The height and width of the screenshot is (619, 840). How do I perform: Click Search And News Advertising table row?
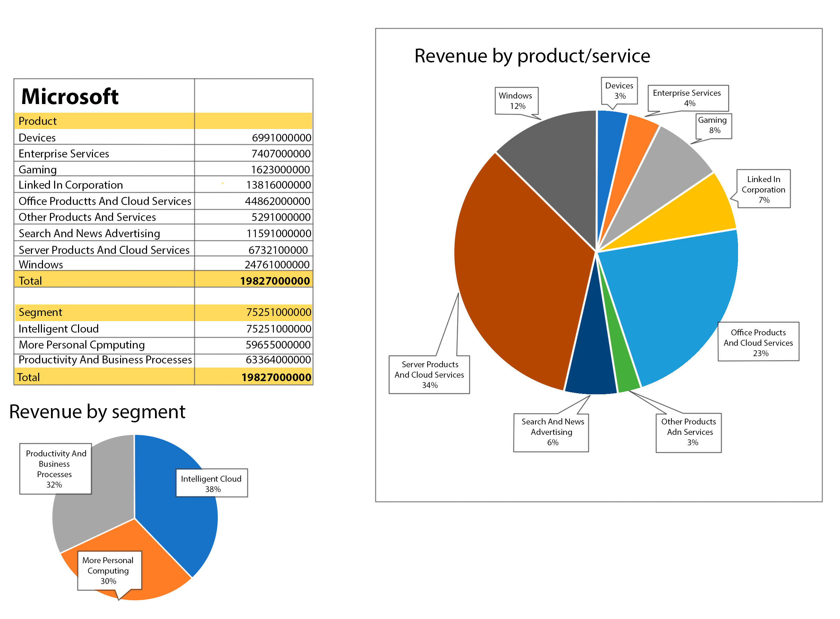pos(163,233)
